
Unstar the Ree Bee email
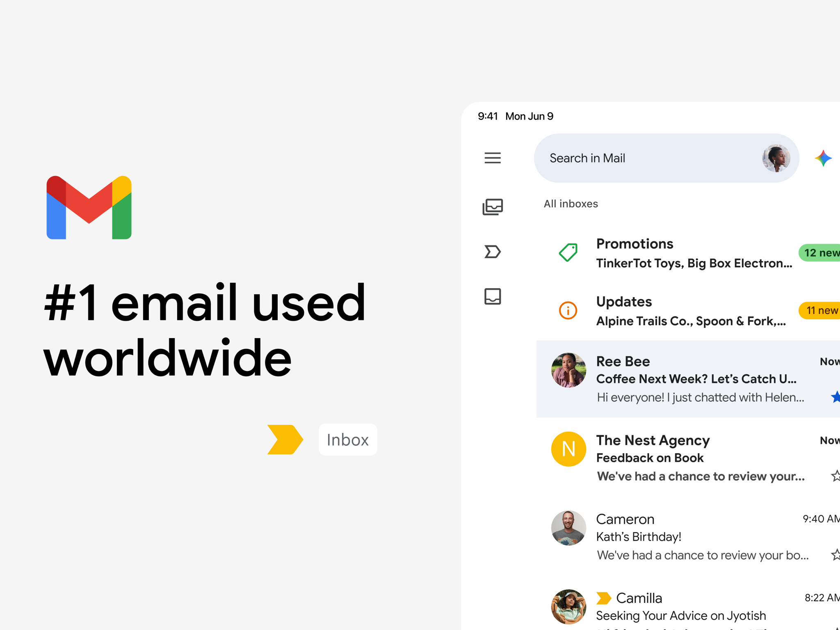(835, 397)
